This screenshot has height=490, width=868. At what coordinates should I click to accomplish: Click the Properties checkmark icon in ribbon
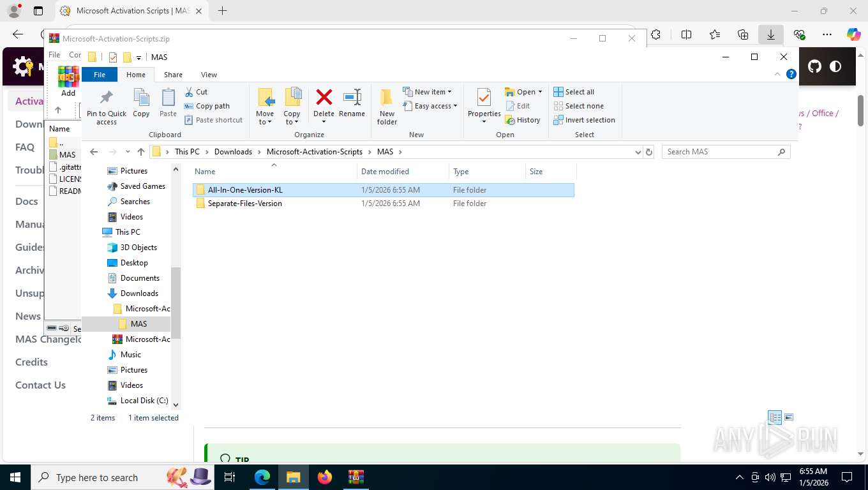[x=484, y=98]
